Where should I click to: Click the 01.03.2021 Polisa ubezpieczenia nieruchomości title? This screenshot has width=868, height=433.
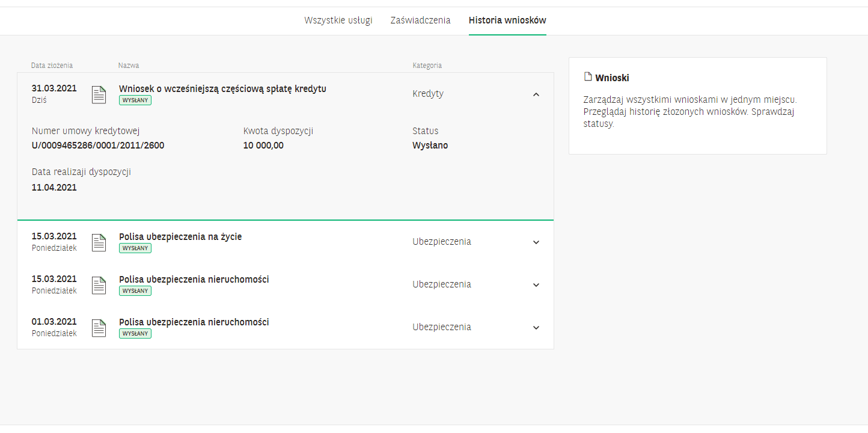coord(194,322)
